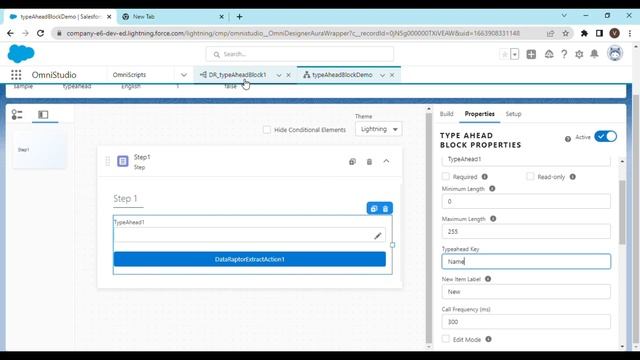The width and height of the screenshot is (640, 360).
Task: Go back to the previous page
Action: (x=10, y=33)
